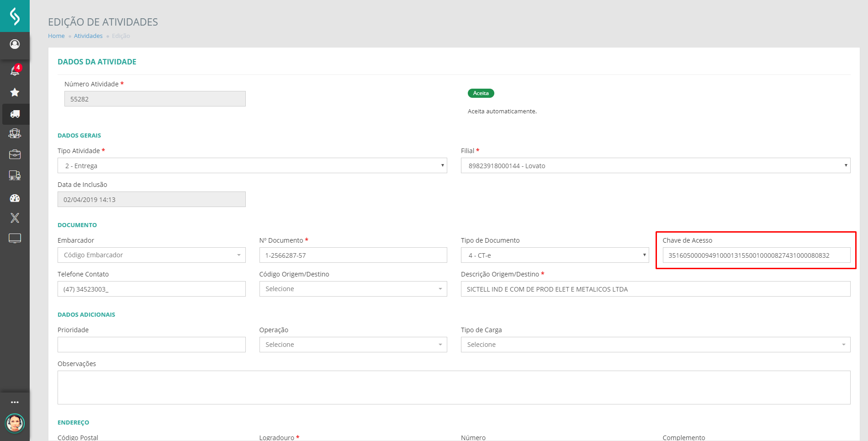
Task: Open the Tipo de Documento dropdown
Action: [555, 255]
